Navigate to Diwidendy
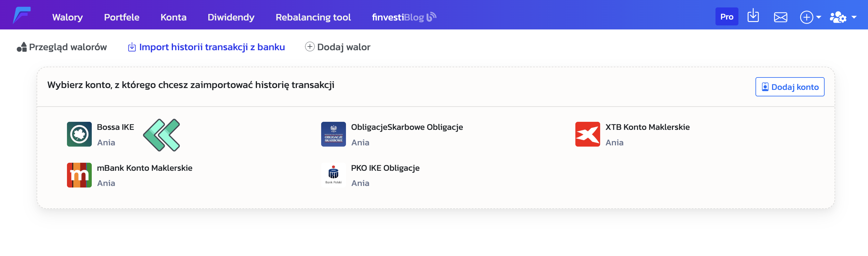The image size is (868, 256). click(231, 17)
